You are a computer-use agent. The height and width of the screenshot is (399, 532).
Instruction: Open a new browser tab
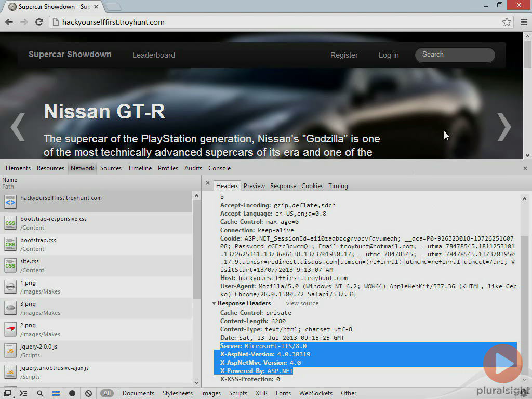[x=113, y=7]
